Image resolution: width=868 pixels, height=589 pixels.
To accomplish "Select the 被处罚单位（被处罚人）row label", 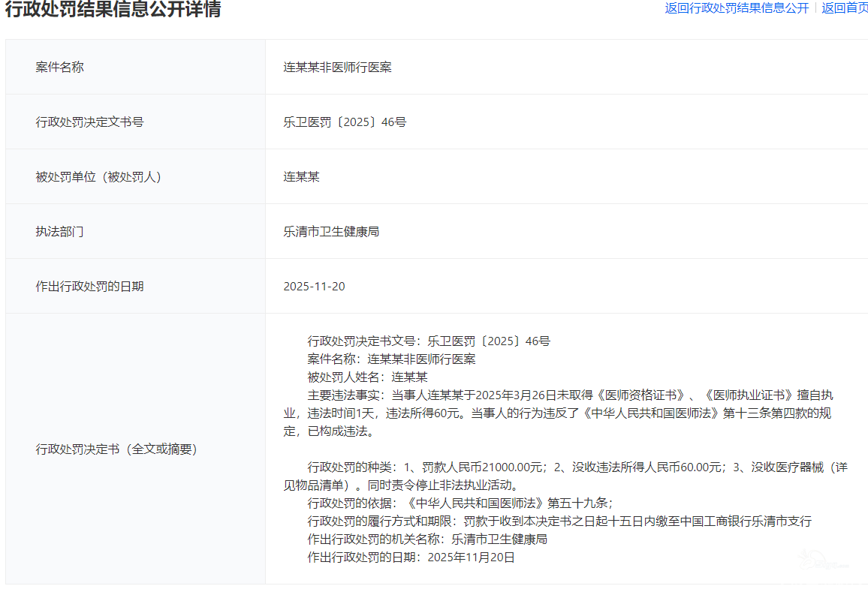I will coord(98,176).
